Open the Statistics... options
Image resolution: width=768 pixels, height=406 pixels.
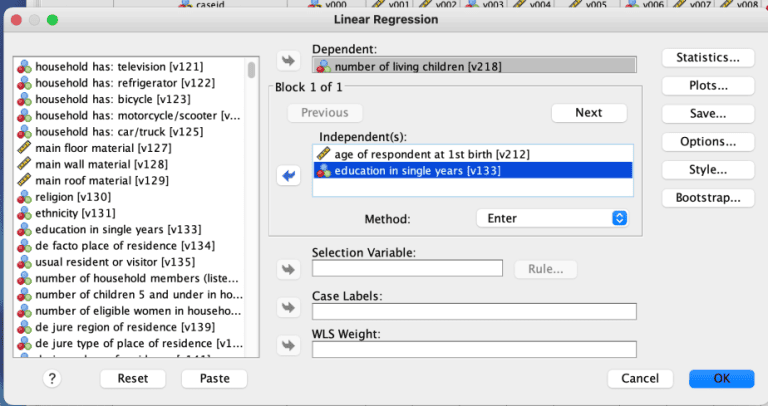[x=707, y=58]
